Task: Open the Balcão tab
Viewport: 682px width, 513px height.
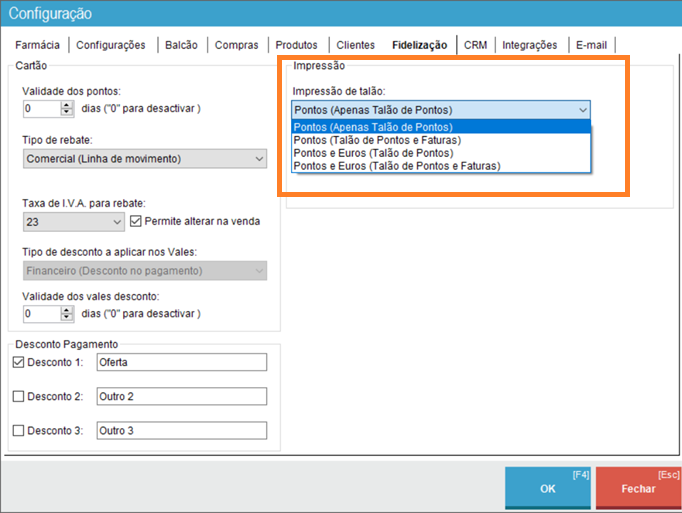Action: (181, 45)
